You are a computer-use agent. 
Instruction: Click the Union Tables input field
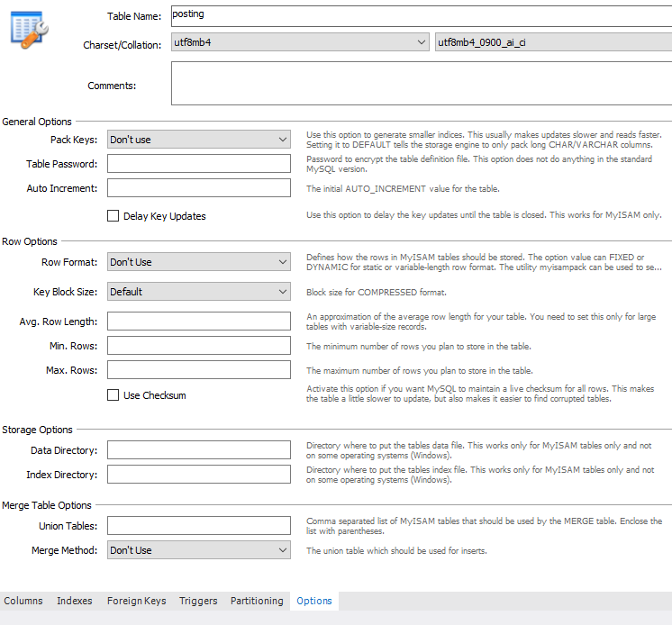[x=199, y=526]
